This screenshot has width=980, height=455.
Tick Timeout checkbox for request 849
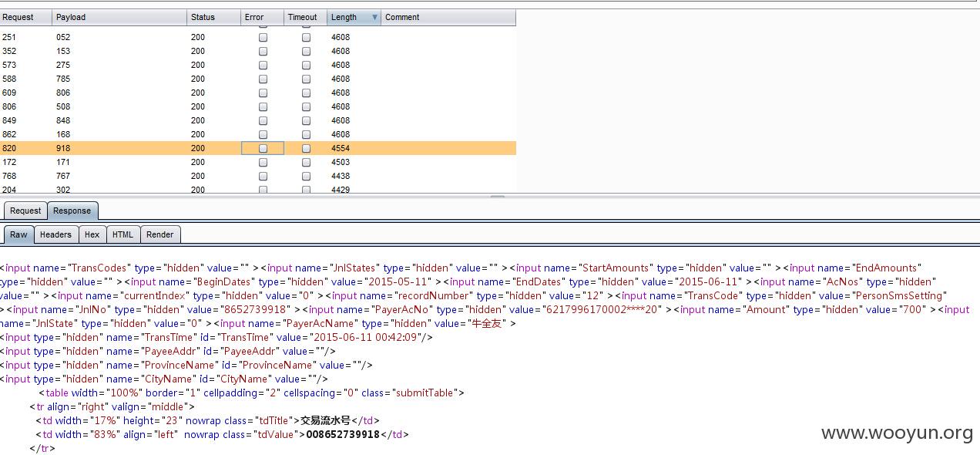(x=306, y=120)
